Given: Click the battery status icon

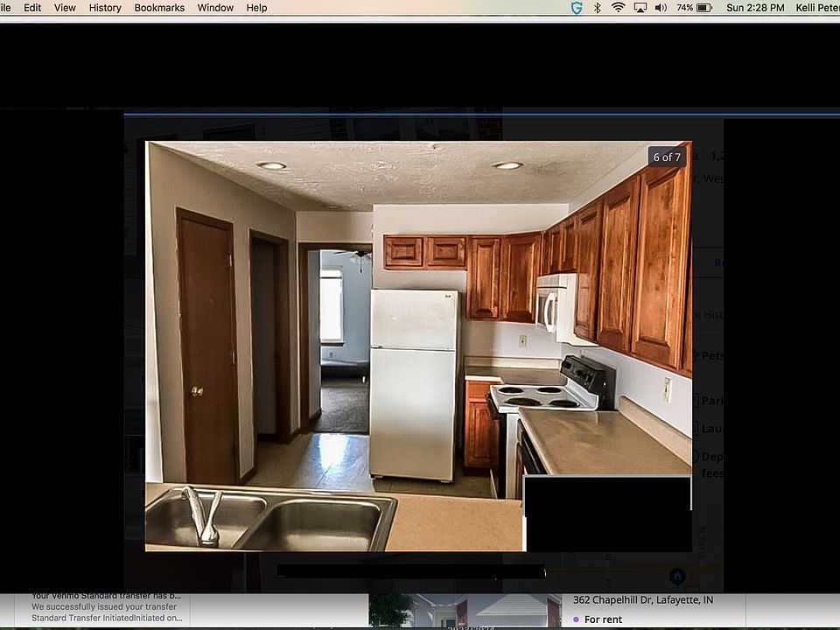Looking at the screenshot, I should [703, 8].
